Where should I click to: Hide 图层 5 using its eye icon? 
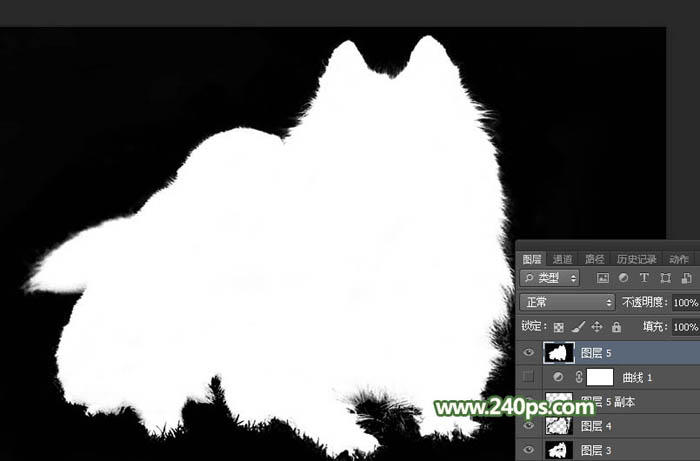(x=529, y=352)
